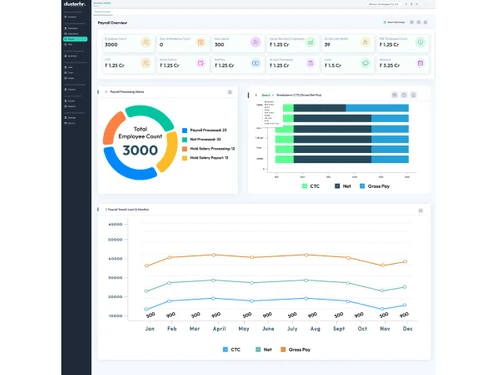Screen dimensions: 500x375
Task: Click the purple icon on the 300 card
Action: [255, 42]
